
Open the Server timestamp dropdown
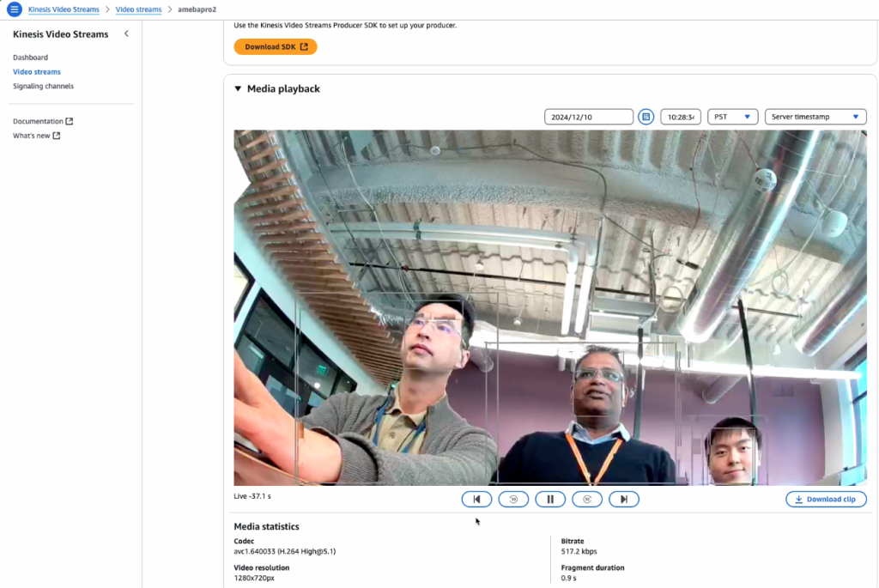click(x=815, y=117)
